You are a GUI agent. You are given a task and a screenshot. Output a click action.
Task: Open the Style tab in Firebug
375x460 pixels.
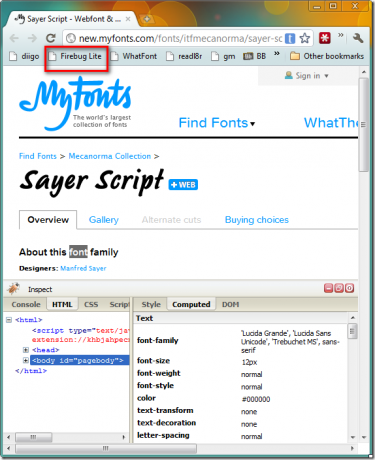tap(151, 304)
